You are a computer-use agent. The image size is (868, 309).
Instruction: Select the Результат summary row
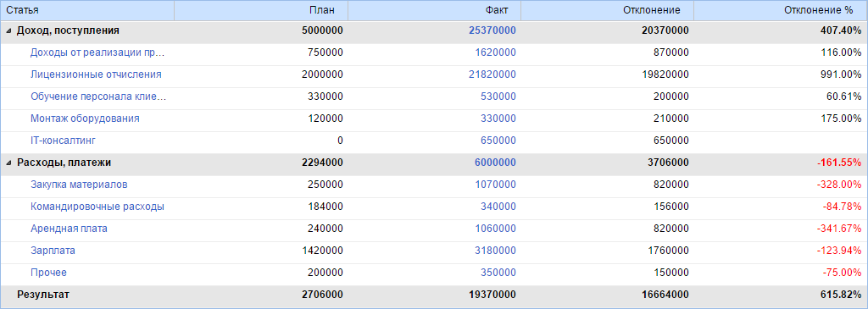[x=434, y=295]
